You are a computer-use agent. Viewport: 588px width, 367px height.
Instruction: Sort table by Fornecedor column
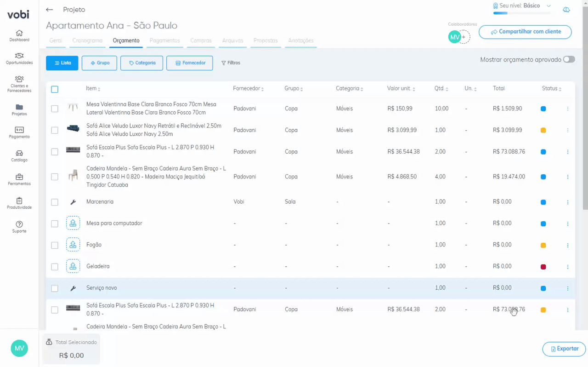click(247, 89)
